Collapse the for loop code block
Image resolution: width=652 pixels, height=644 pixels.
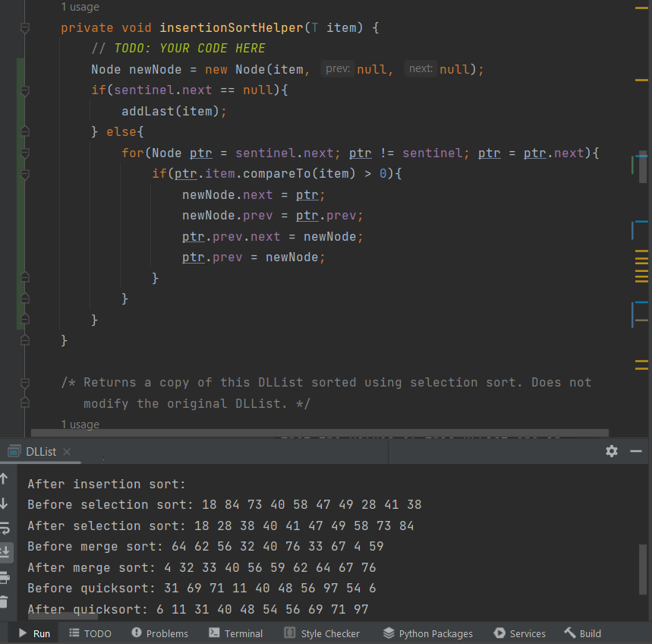[x=24, y=153]
